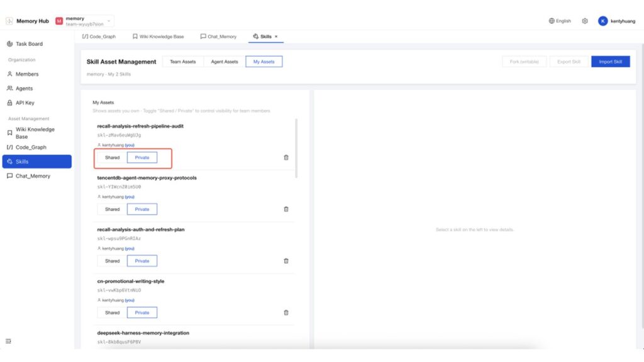The image size is (644, 362).
Task: Switch to the Code_Graph tab
Action: pos(99,36)
